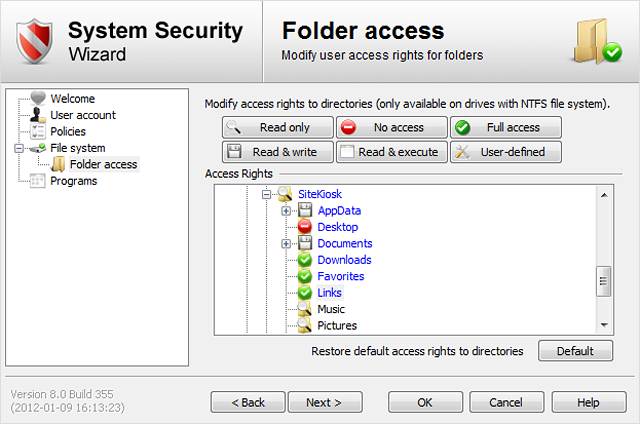The image size is (640, 424).
Task: Click the save icon beside AppData folder
Action: click(306, 211)
